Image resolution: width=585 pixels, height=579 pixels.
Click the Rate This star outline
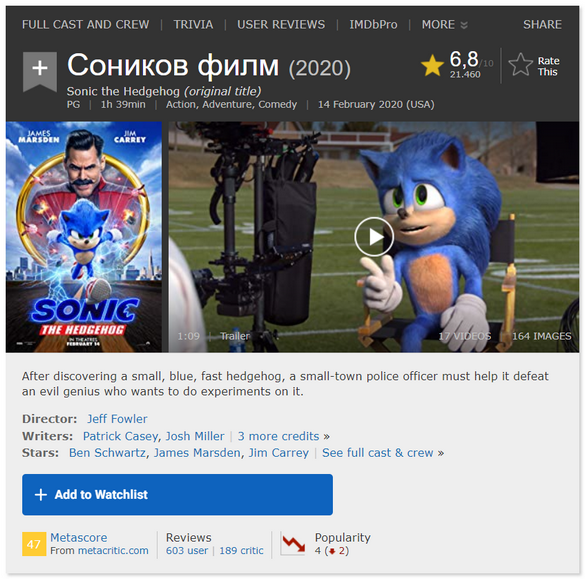click(520, 65)
